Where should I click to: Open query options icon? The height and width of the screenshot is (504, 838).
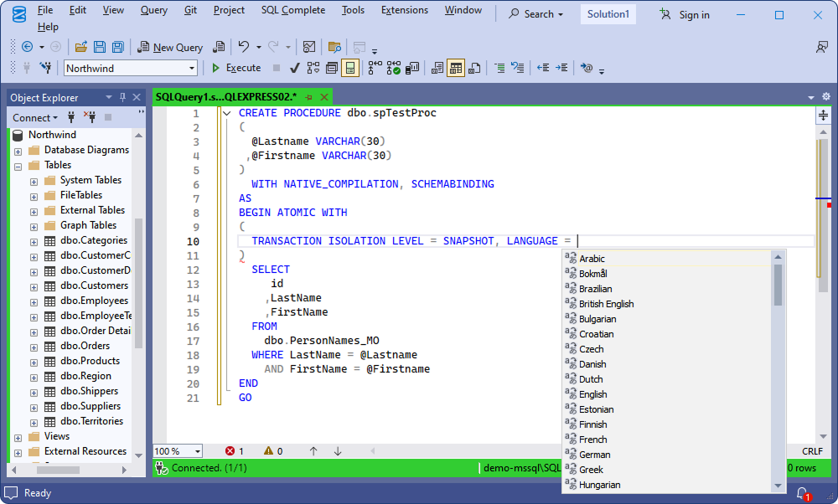coord(331,68)
